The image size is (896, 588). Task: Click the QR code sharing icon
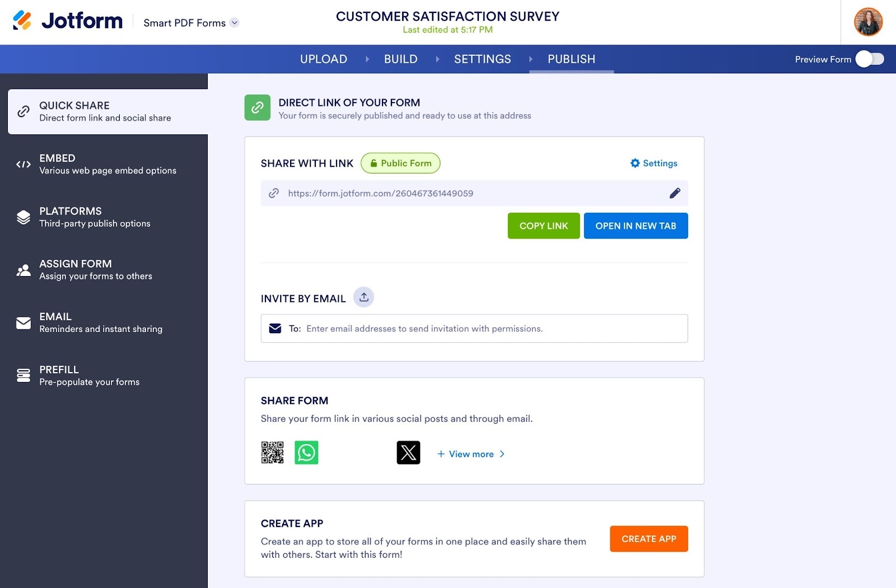(272, 452)
